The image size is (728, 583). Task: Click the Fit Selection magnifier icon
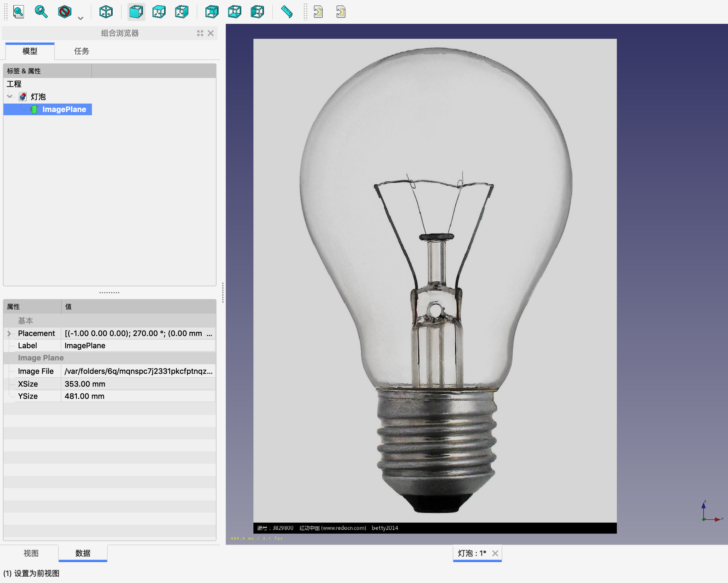(41, 12)
